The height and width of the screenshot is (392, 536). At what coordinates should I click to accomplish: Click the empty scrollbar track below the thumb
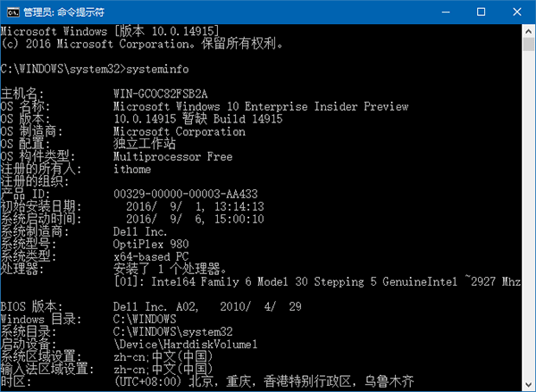tap(528, 214)
